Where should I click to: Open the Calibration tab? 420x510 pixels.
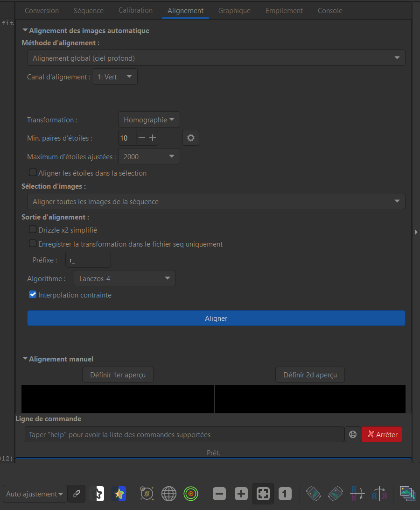(135, 10)
